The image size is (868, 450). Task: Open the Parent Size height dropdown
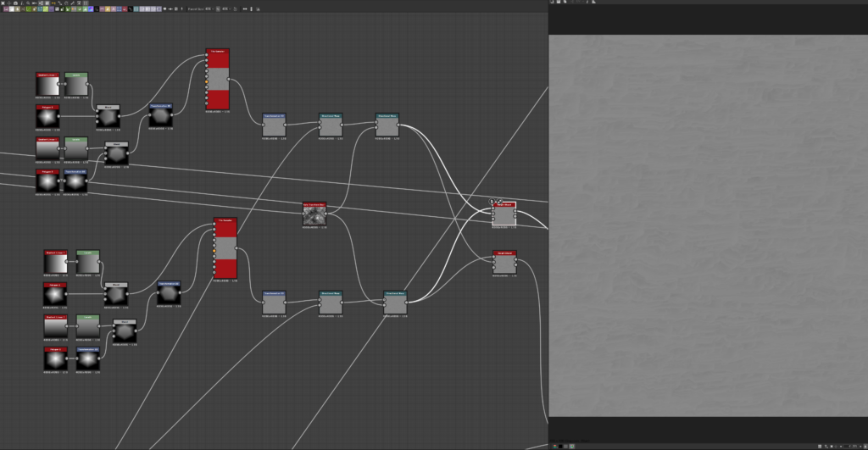pos(225,8)
